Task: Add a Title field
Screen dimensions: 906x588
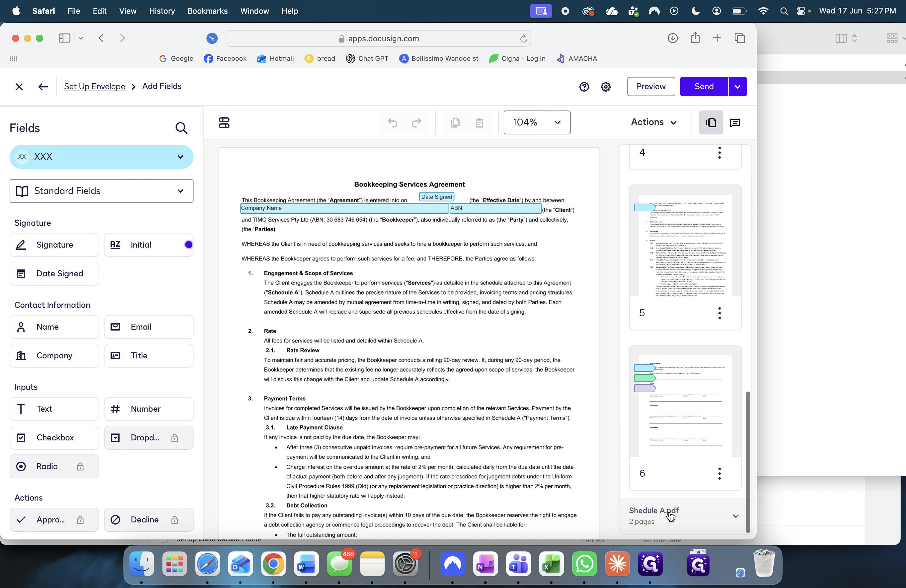Action: 149,356
